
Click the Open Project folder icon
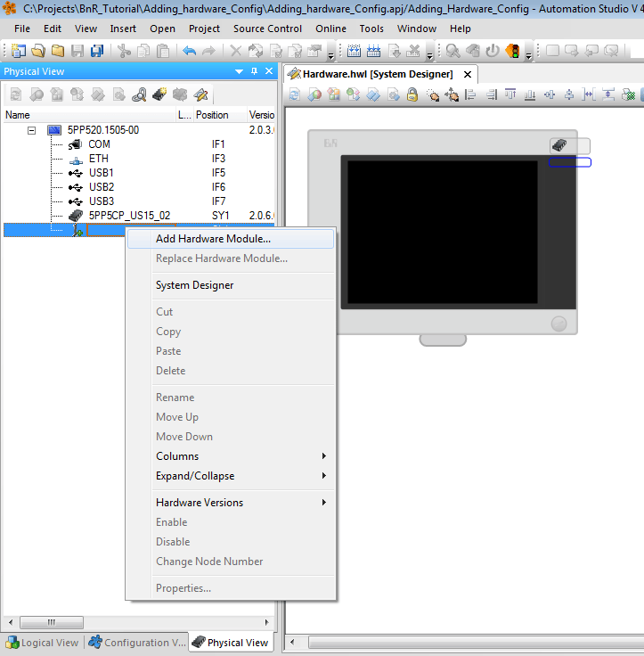pyautogui.click(x=38, y=51)
